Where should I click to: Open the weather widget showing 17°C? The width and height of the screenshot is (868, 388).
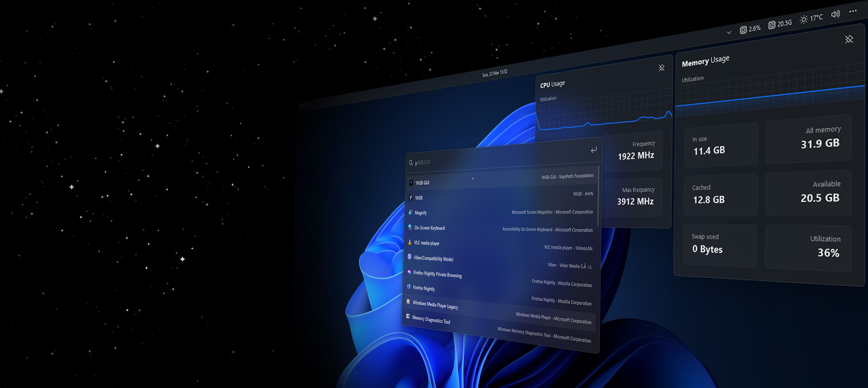coord(811,19)
